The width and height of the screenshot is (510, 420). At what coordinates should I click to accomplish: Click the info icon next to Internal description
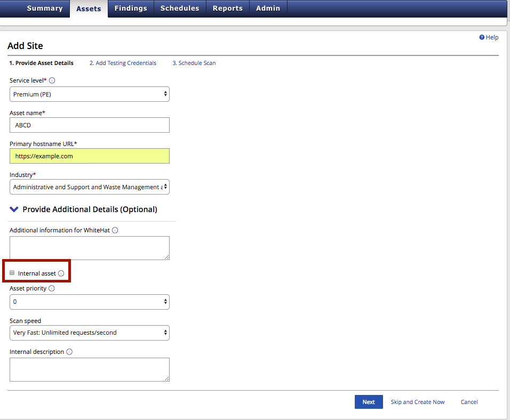(69, 351)
